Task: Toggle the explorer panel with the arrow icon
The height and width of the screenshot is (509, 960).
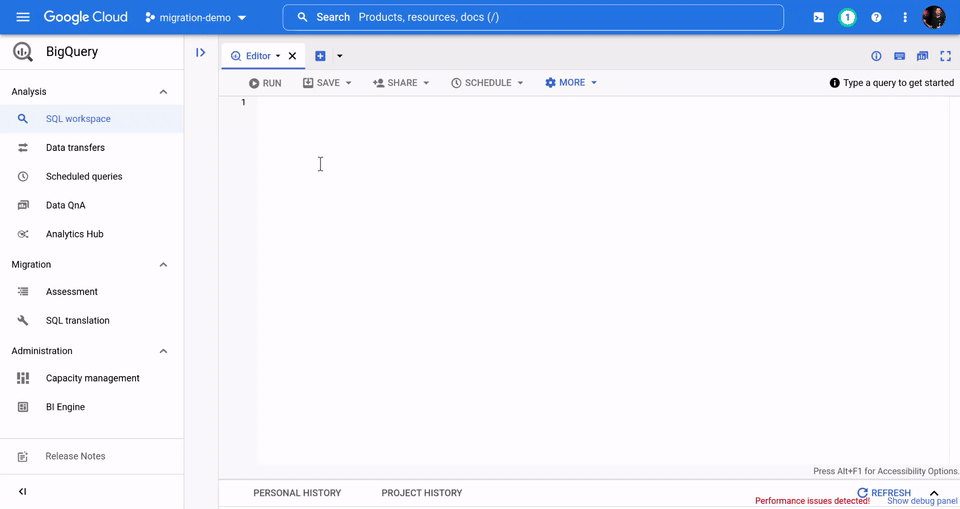Action: (201, 53)
